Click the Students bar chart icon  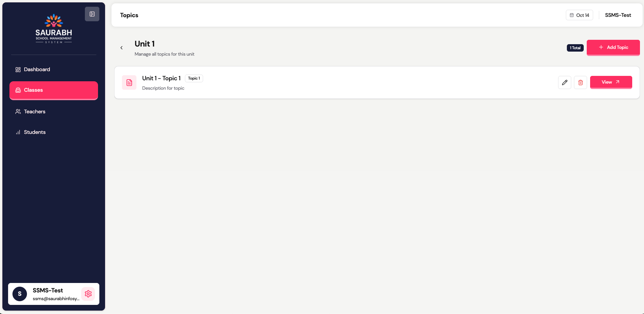click(18, 132)
